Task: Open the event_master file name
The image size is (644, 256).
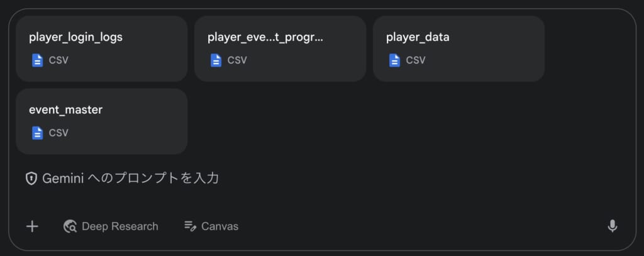Action: point(65,110)
